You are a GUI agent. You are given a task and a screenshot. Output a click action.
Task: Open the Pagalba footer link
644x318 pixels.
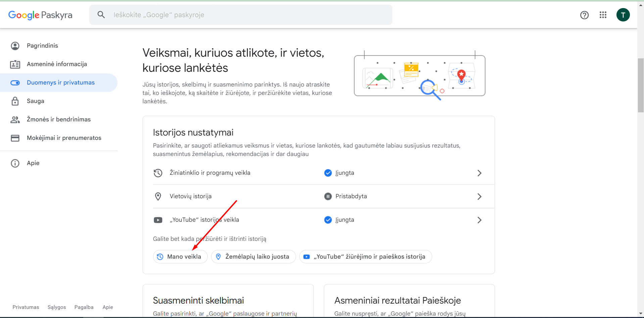pos(84,307)
